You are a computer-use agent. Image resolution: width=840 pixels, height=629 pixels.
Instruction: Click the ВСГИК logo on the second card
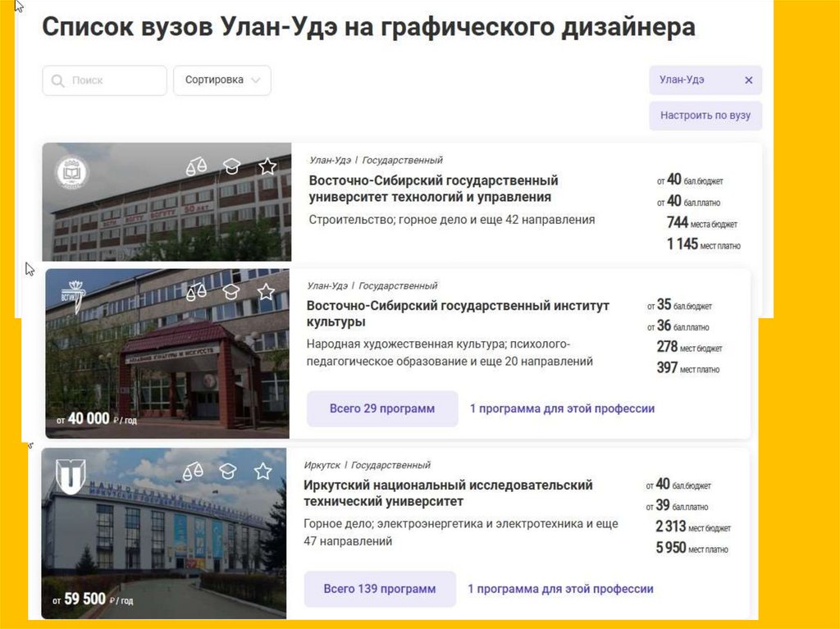pyautogui.click(x=73, y=296)
